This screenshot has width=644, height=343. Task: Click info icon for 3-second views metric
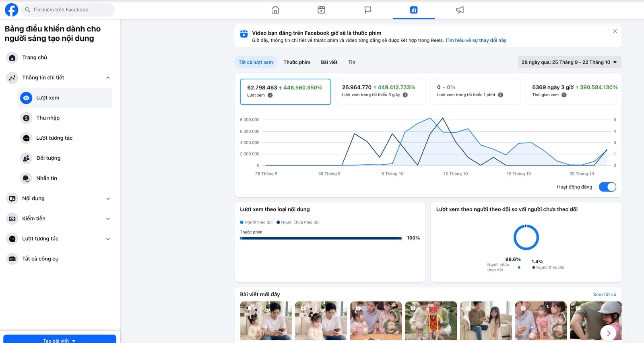pyautogui.click(x=405, y=95)
